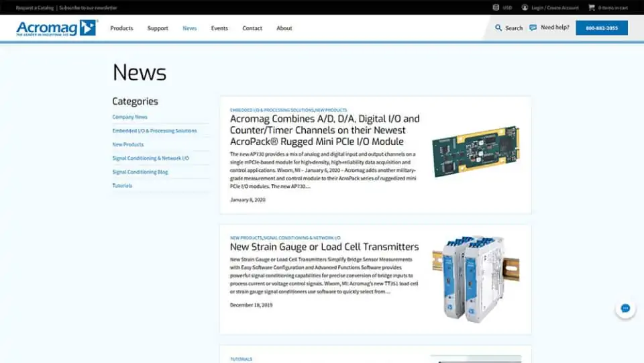Select Company News category
The width and height of the screenshot is (644, 363).
click(x=129, y=117)
